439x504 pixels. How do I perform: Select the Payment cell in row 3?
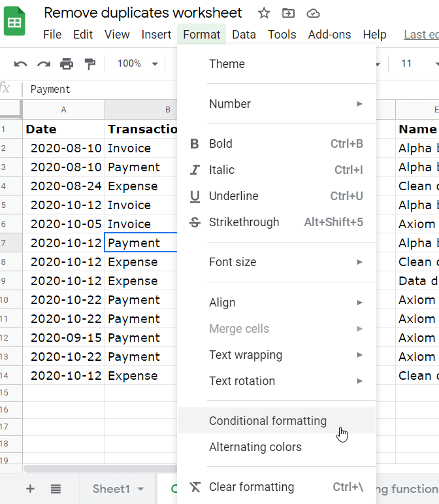141,167
